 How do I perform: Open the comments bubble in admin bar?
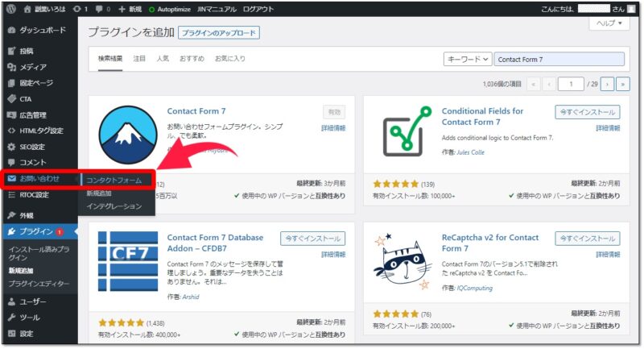click(103, 9)
